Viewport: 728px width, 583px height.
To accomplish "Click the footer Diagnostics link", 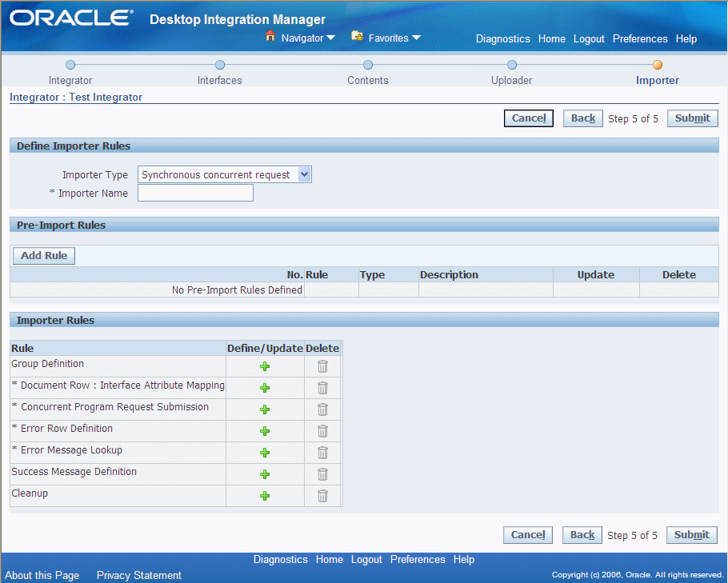I will 281,559.
